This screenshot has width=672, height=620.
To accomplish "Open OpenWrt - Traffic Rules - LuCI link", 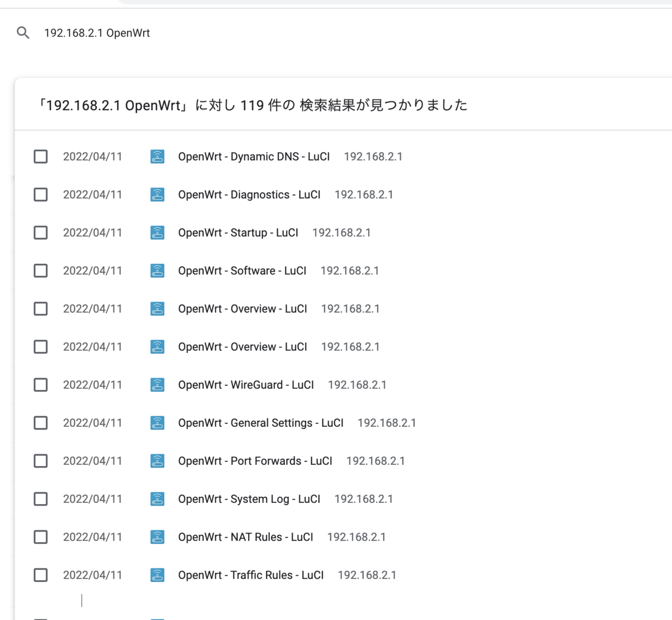I will pos(251,576).
